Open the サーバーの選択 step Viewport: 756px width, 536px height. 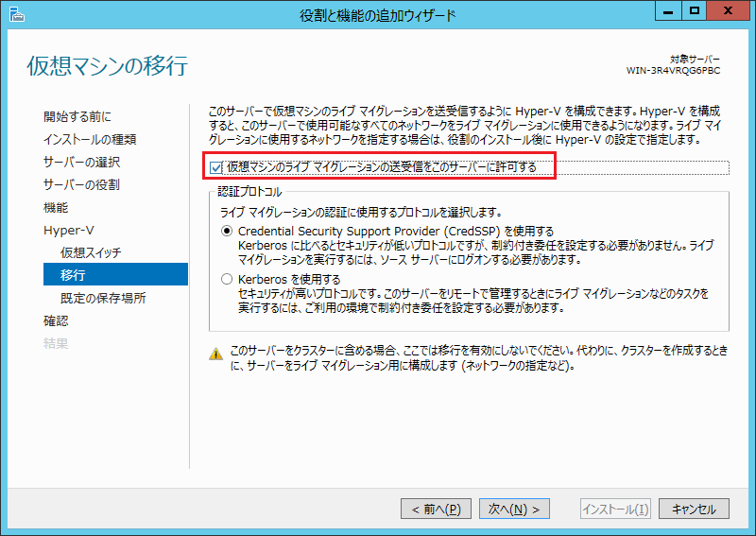(x=81, y=162)
